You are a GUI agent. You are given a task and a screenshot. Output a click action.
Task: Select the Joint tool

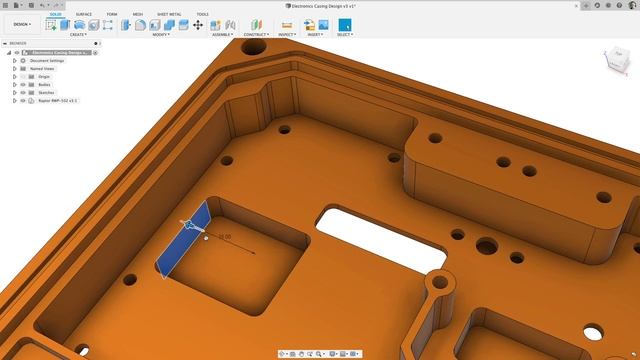coord(230,25)
